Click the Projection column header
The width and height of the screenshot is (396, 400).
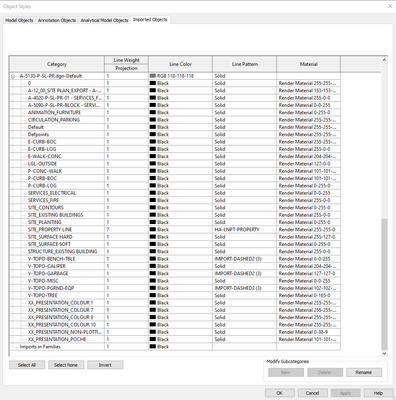click(x=126, y=68)
